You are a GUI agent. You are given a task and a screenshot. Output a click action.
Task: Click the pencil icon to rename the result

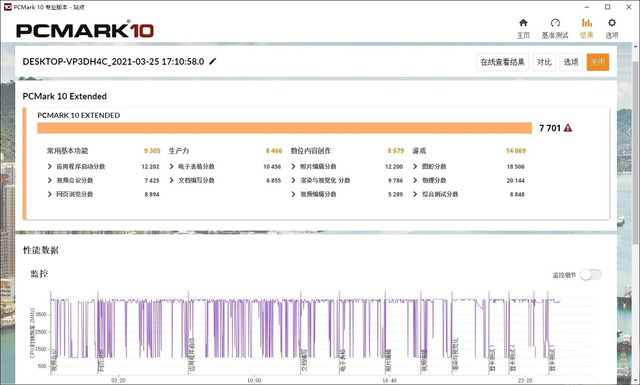tap(213, 62)
